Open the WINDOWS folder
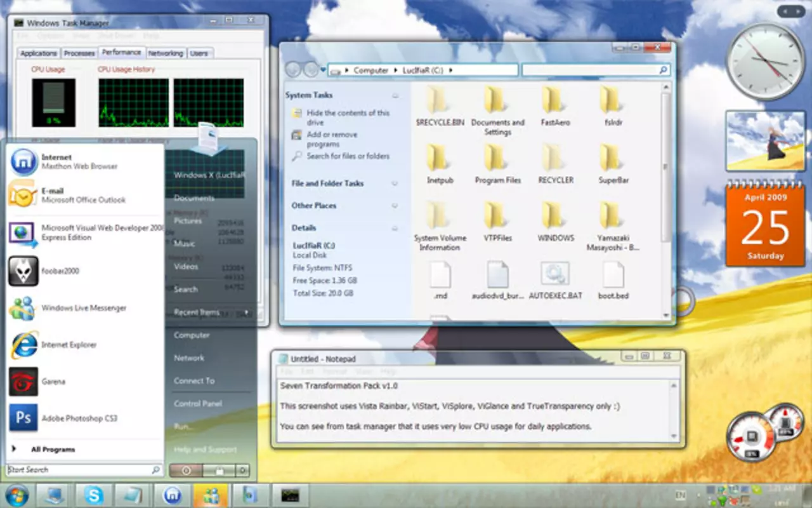The width and height of the screenshot is (812, 508). [x=556, y=222]
